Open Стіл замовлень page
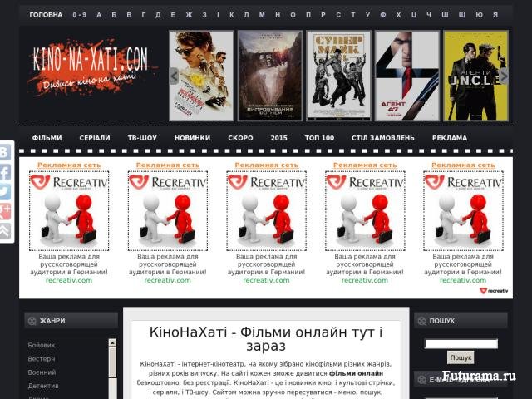The height and width of the screenshot is (399, 532). (382, 138)
